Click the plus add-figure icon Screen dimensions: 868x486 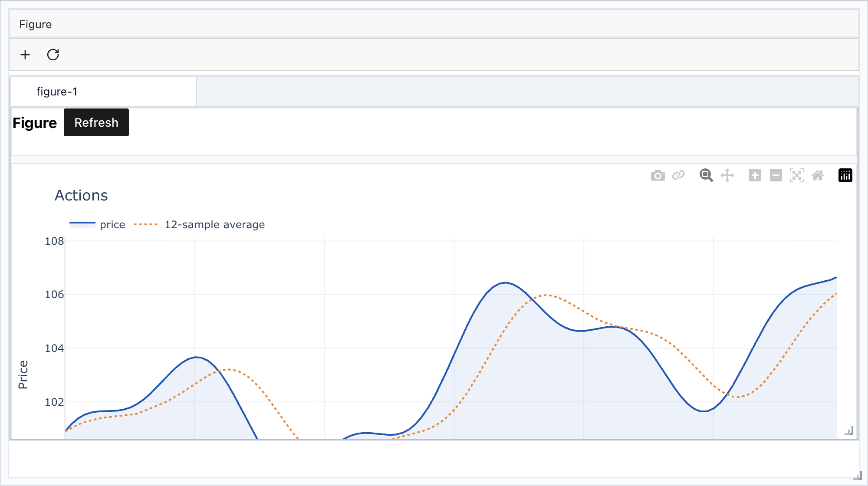click(x=25, y=55)
